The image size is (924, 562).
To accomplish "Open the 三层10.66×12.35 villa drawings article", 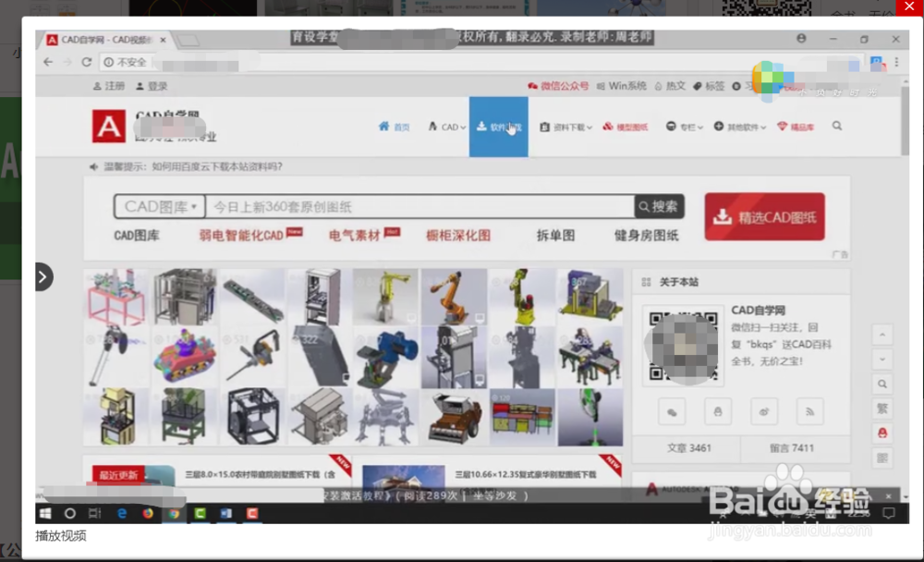I will tap(525, 475).
